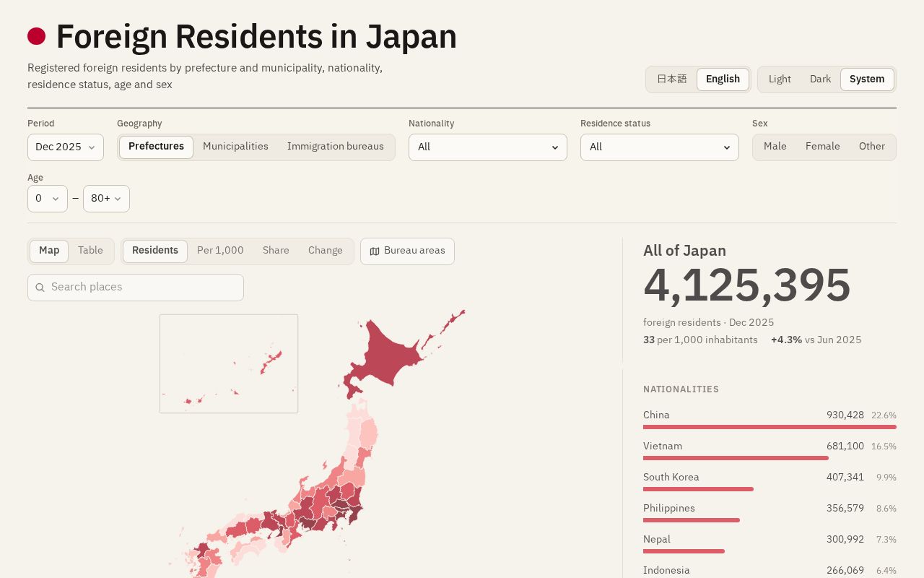Click the Philippines nationality row label
Viewport: 924px width, 578px height.
pyautogui.click(x=669, y=509)
